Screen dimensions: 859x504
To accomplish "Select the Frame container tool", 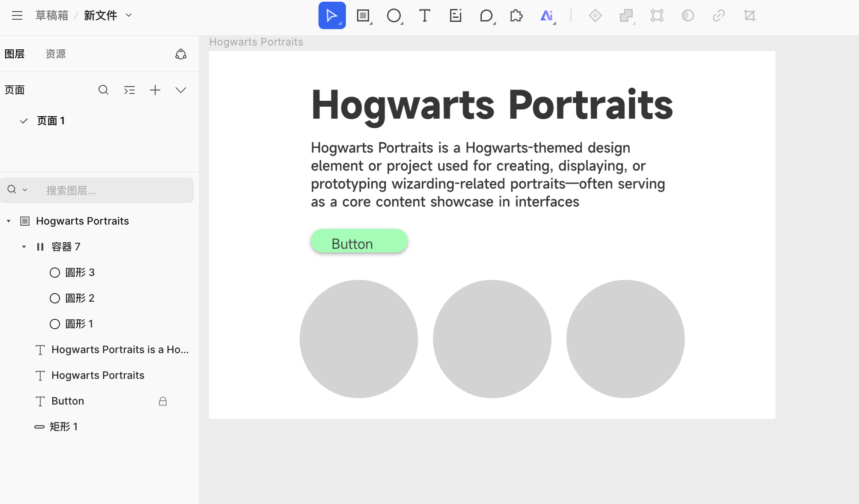I will (x=363, y=16).
